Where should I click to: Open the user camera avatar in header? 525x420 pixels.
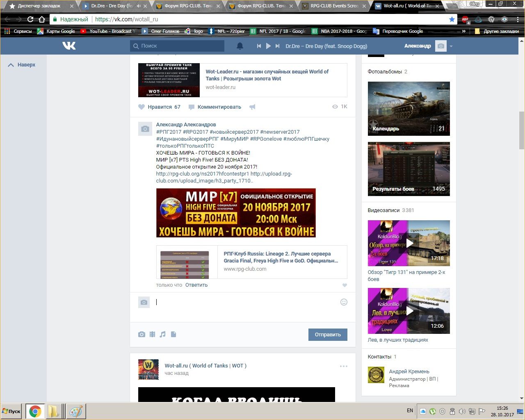point(441,46)
